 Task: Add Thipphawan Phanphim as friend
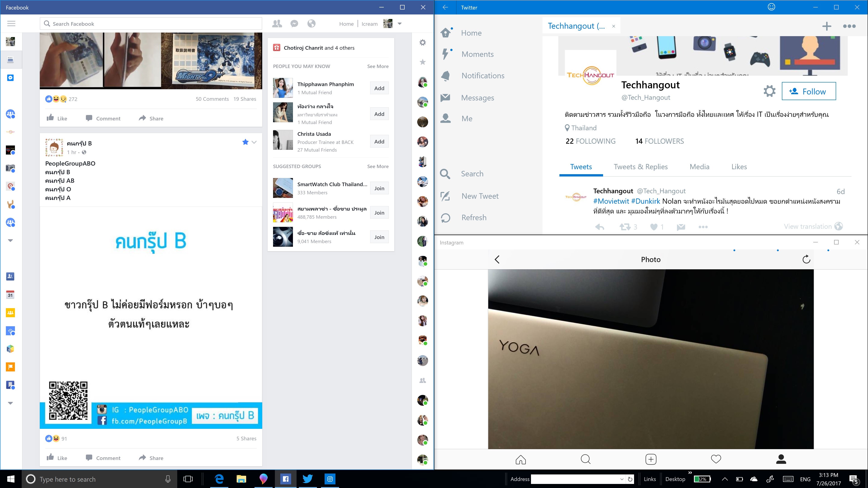coord(379,88)
